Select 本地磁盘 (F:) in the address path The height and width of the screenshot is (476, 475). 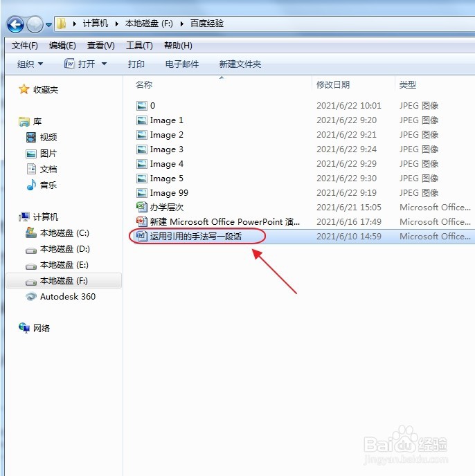pyautogui.click(x=149, y=24)
